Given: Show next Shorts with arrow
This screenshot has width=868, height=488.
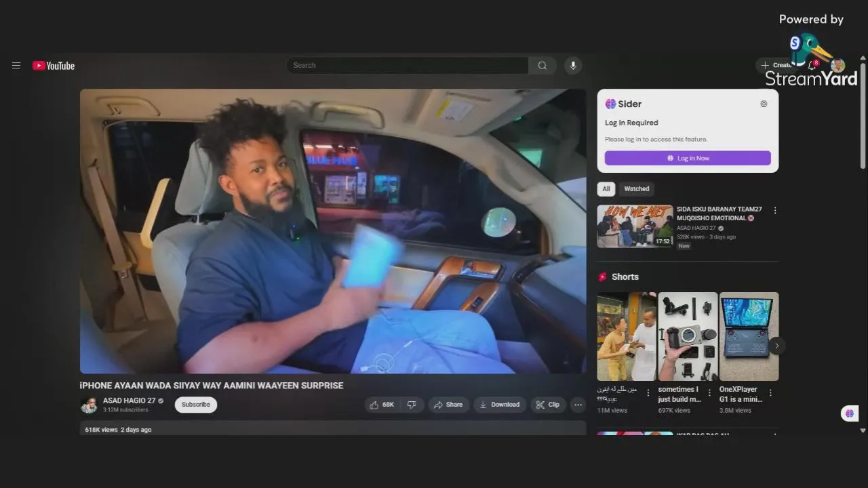Looking at the screenshot, I should [x=776, y=346].
